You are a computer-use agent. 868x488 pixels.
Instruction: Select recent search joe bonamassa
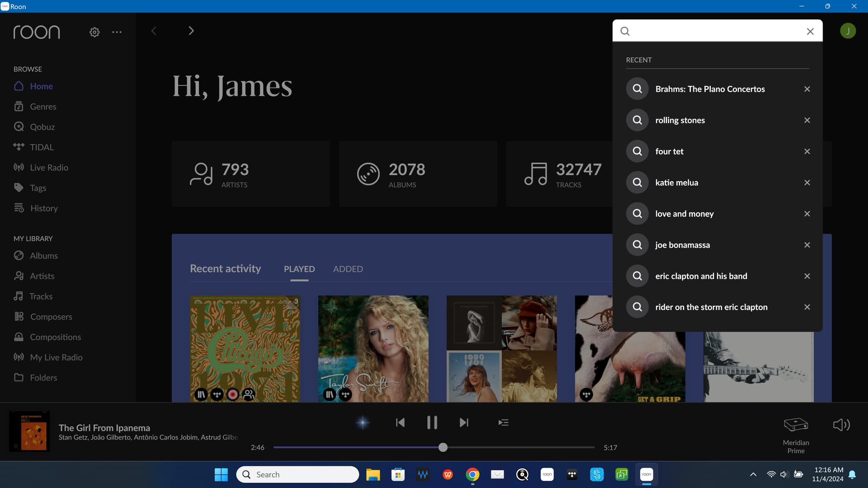coord(682,245)
